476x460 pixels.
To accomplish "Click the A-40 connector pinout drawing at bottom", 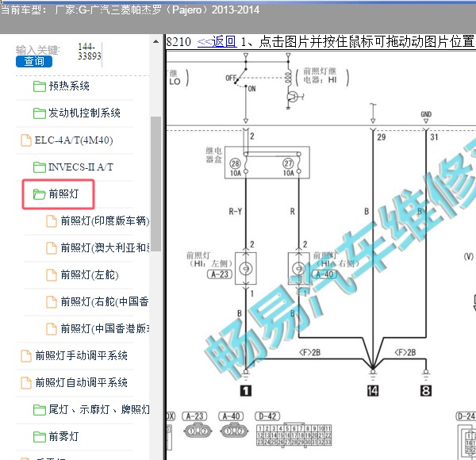I will [234, 431].
